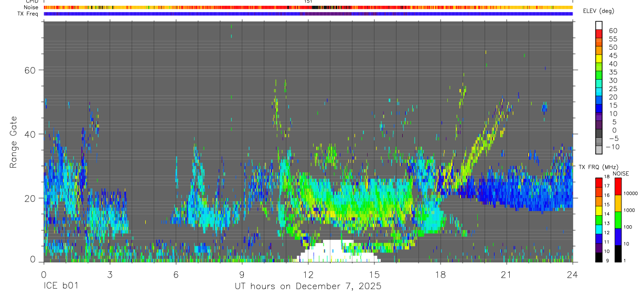Image resolution: width=644 pixels, height=297 pixels.
Task: Click the '60' tick on the Range Gate axis
Action: coord(31,70)
